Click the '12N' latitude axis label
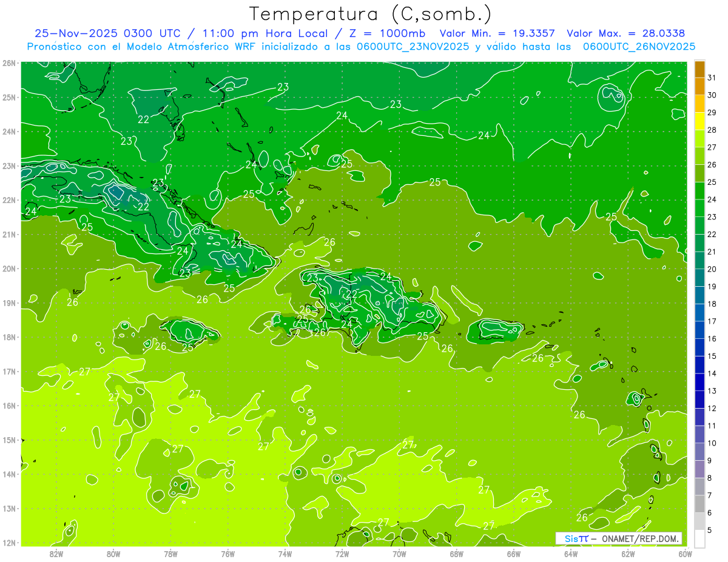This screenshot has width=728, height=562. pos(9,543)
